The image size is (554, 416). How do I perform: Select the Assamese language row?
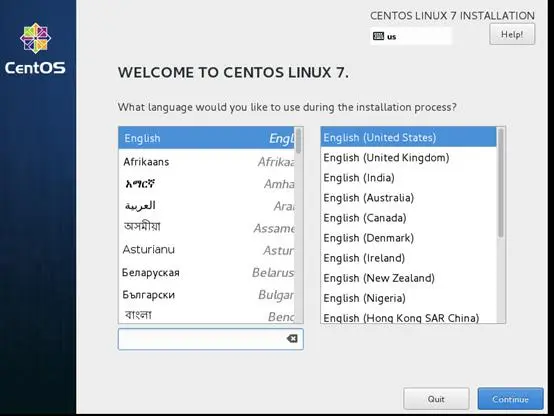click(206, 227)
